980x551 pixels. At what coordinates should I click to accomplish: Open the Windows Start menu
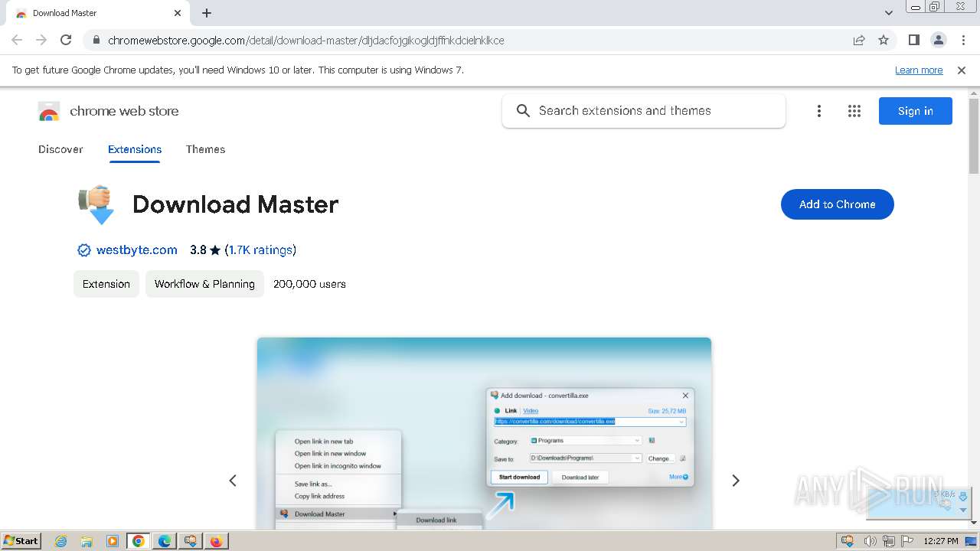pyautogui.click(x=21, y=541)
